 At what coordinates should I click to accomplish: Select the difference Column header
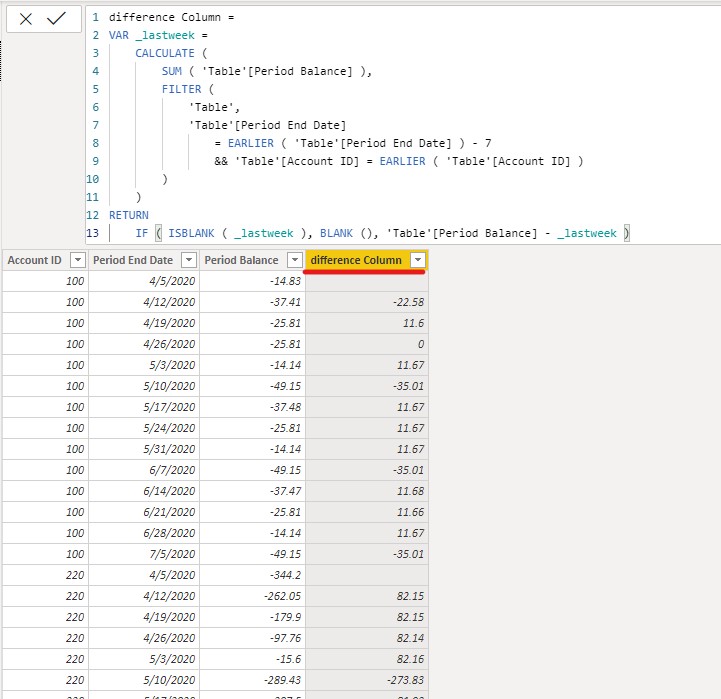coord(356,260)
